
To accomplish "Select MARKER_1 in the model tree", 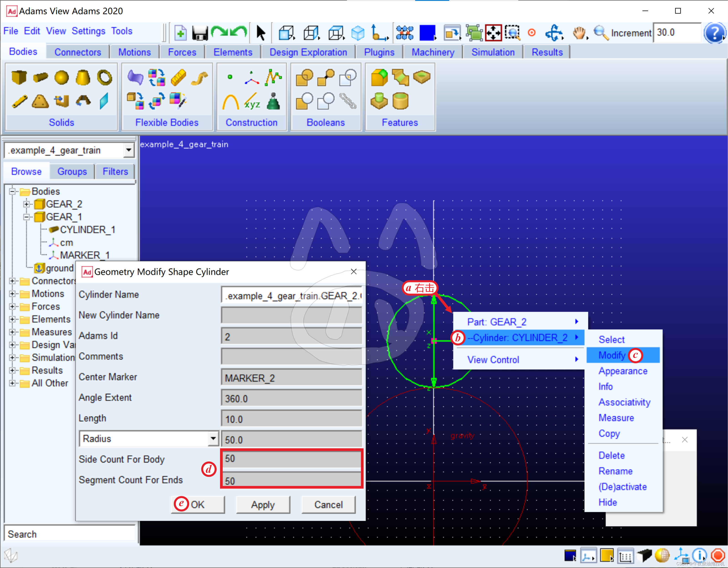I will [85, 255].
